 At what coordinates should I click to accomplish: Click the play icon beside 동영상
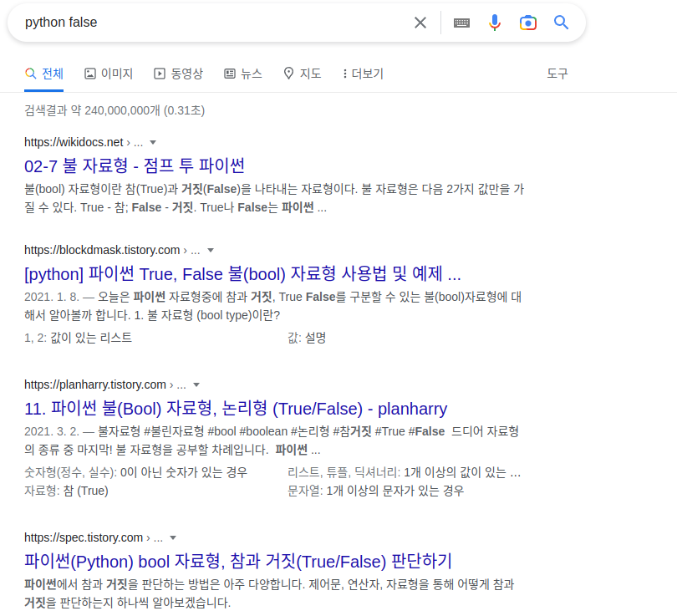(x=160, y=74)
